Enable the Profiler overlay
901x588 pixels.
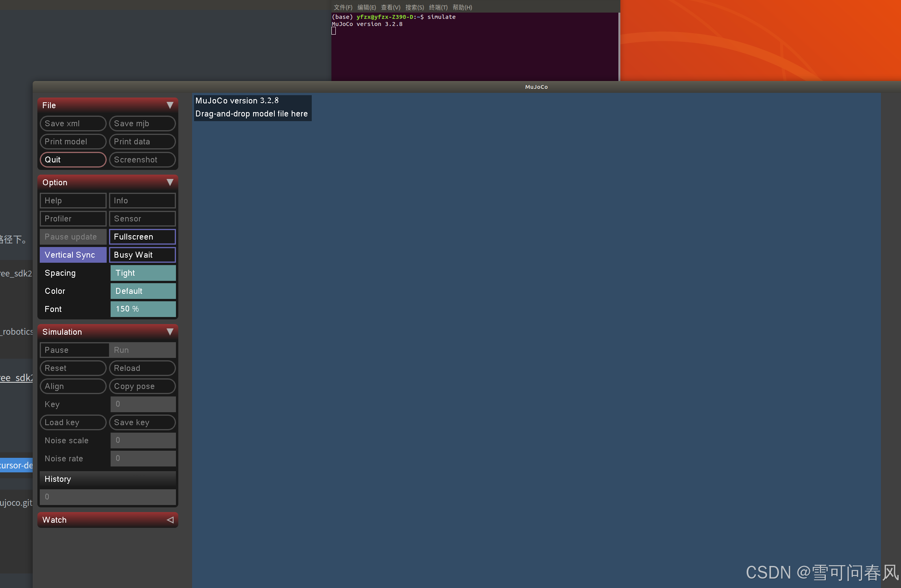click(x=73, y=219)
